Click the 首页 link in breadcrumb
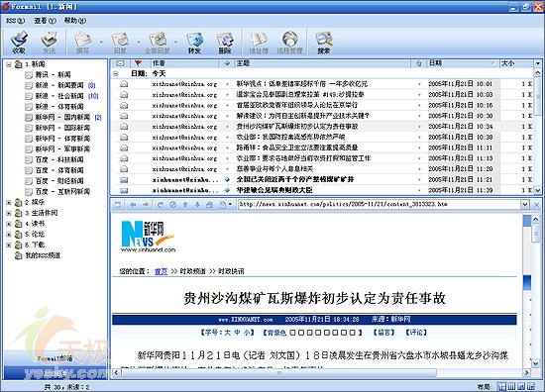The height and width of the screenshot is (392, 545). (x=161, y=271)
